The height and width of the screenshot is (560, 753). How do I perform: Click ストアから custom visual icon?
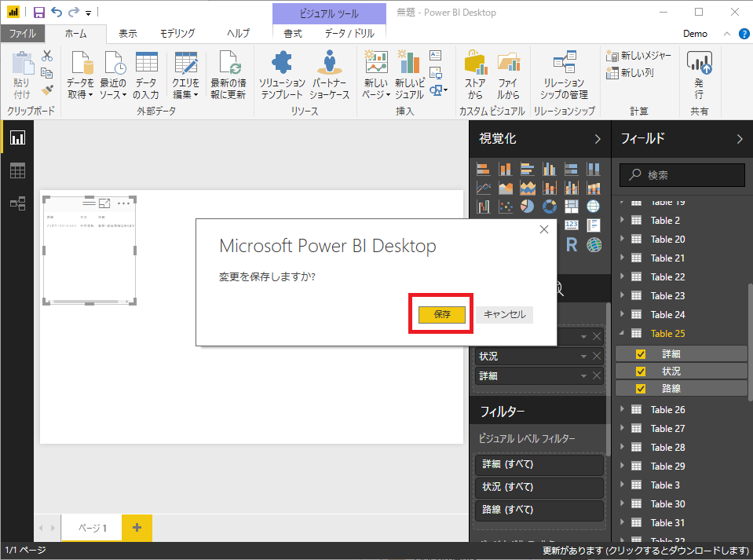click(x=475, y=75)
